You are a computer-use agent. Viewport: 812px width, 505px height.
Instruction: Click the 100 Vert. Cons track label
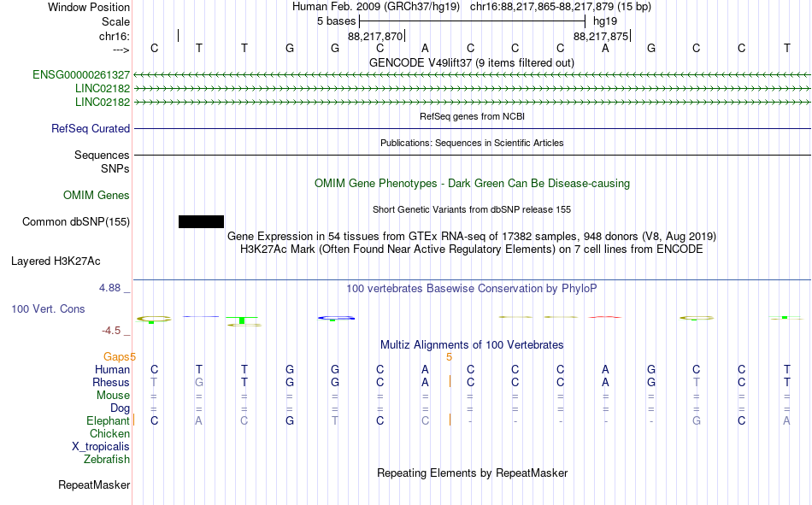coord(48,308)
